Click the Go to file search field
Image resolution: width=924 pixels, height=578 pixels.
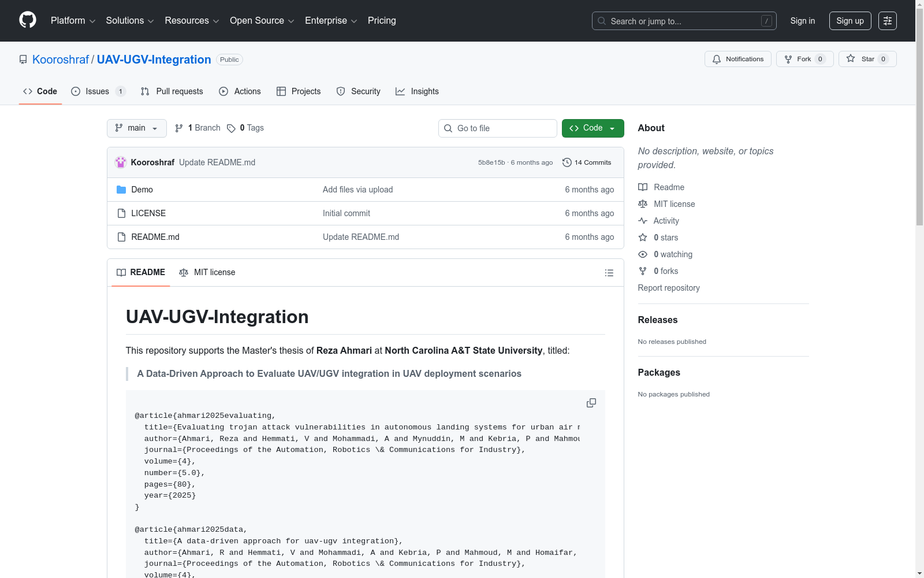(x=498, y=128)
